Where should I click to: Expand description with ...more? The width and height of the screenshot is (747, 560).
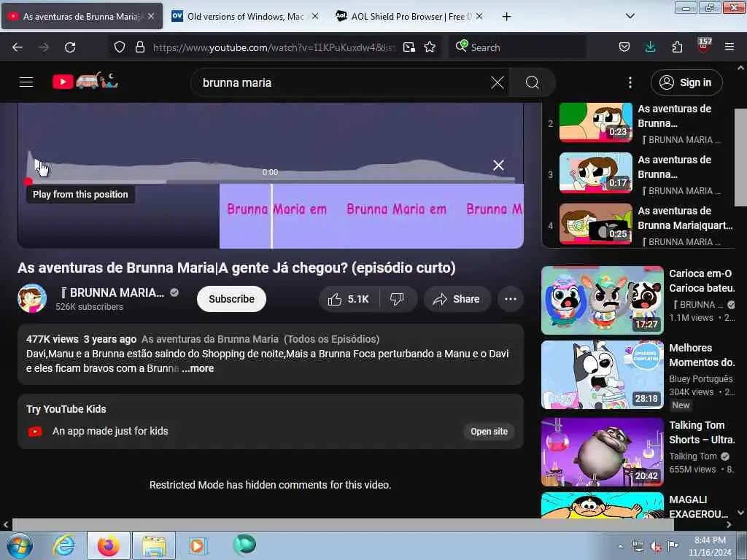click(198, 368)
